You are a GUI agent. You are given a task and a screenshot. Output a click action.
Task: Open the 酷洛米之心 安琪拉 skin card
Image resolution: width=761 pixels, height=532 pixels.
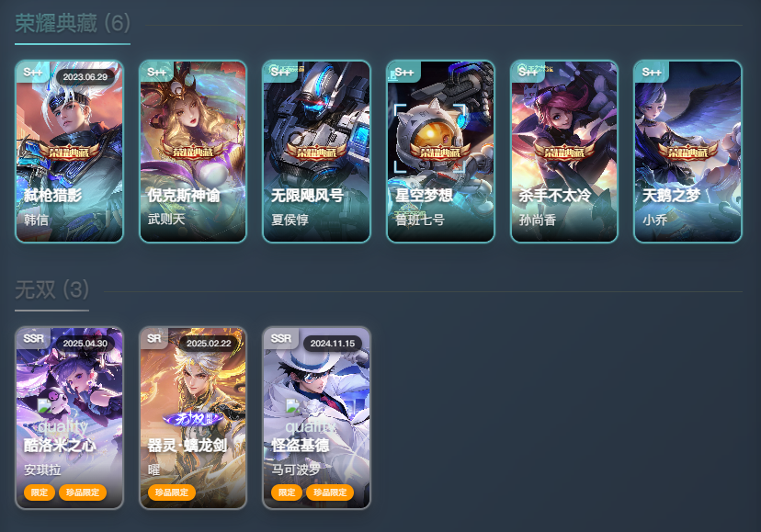click(70, 418)
